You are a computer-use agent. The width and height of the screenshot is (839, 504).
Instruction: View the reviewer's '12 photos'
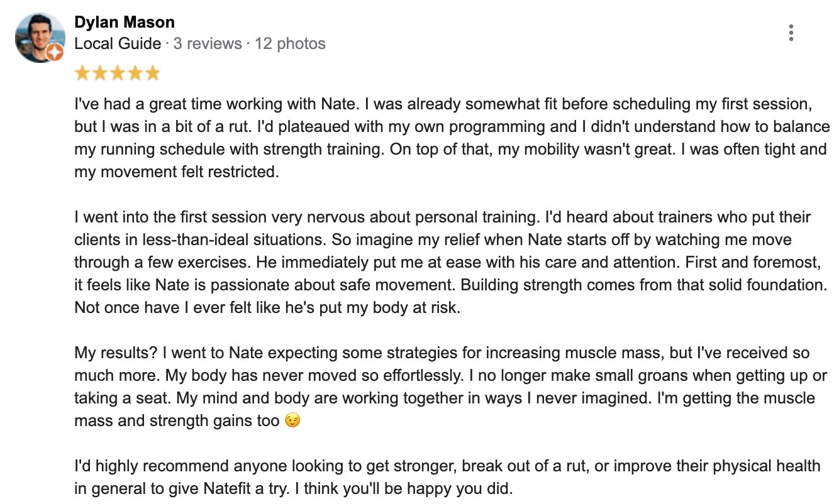[x=290, y=43]
